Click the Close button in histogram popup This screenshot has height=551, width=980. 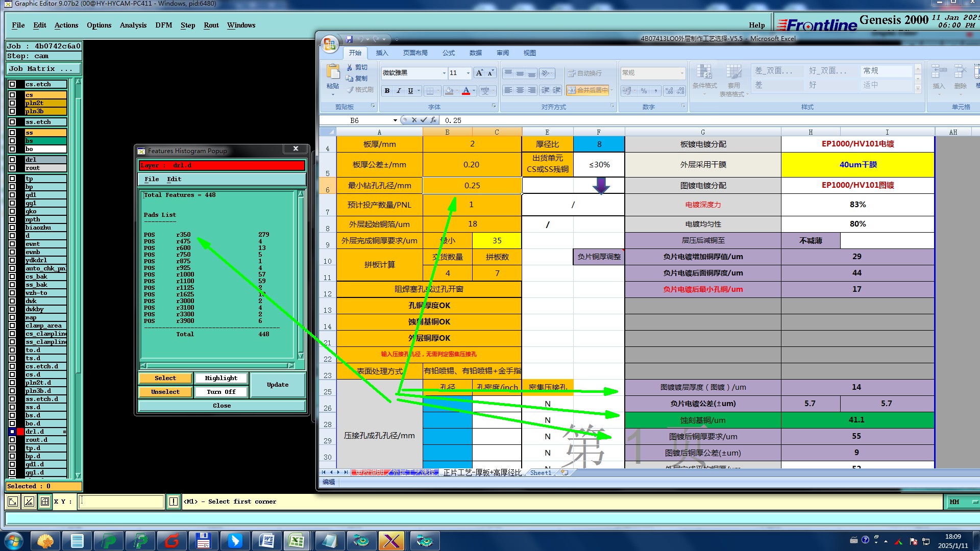(222, 406)
